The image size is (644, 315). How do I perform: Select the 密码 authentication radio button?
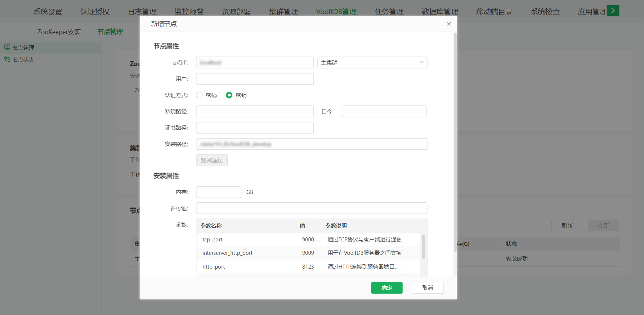pyautogui.click(x=199, y=95)
